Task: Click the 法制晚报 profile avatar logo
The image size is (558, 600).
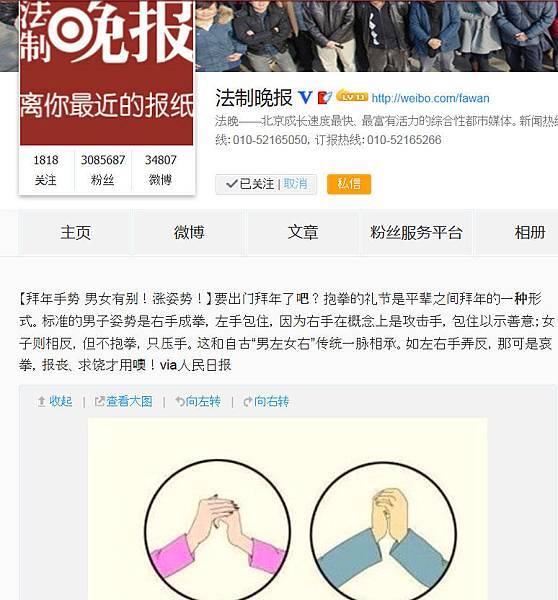Action: (x=107, y=73)
